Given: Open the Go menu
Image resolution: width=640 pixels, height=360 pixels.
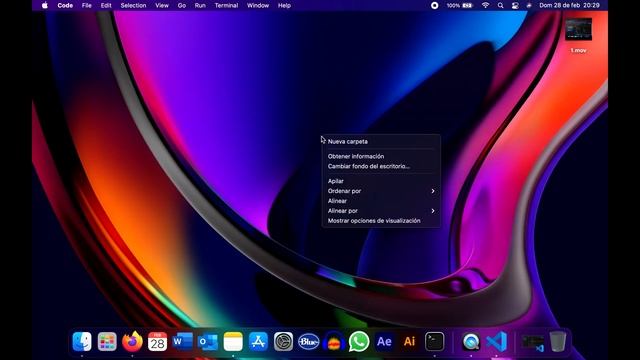Looking at the screenshot, I should pos(182,5).
